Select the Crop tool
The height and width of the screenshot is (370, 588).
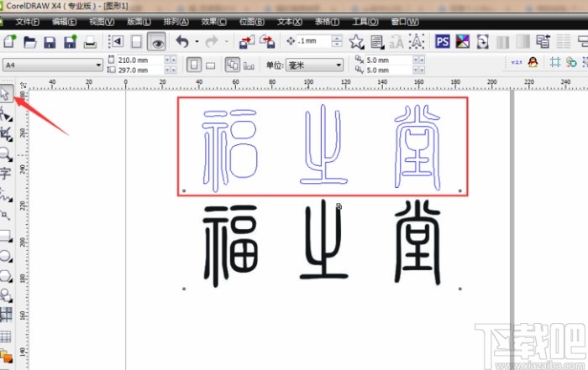pos(6,134)
